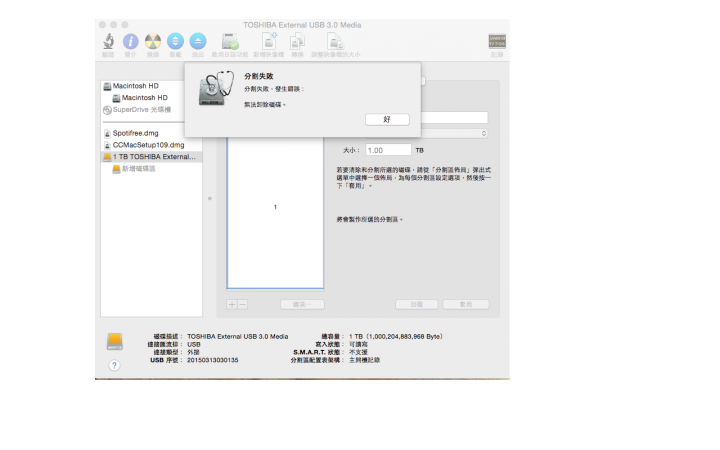Click the sidebar splitter handle dot
This screenshot has width=720, height=450.
click(210, 199)
